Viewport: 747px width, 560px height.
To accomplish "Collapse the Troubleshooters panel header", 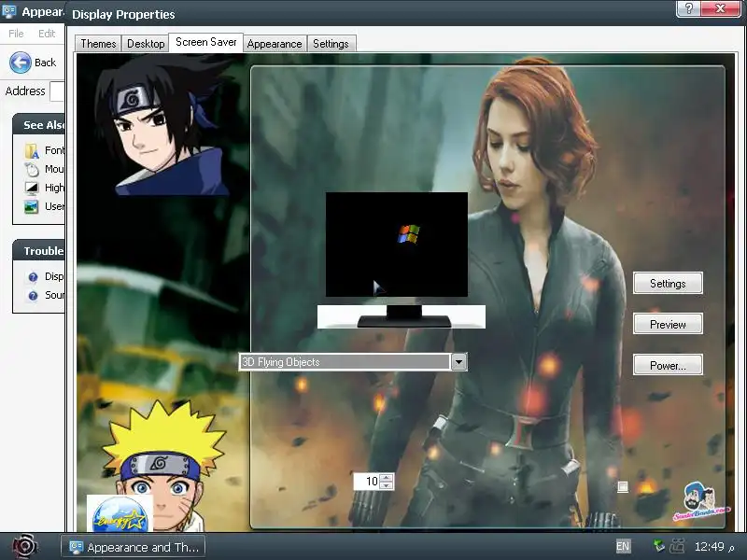I will pyautogui.click(x=38, y=251).
